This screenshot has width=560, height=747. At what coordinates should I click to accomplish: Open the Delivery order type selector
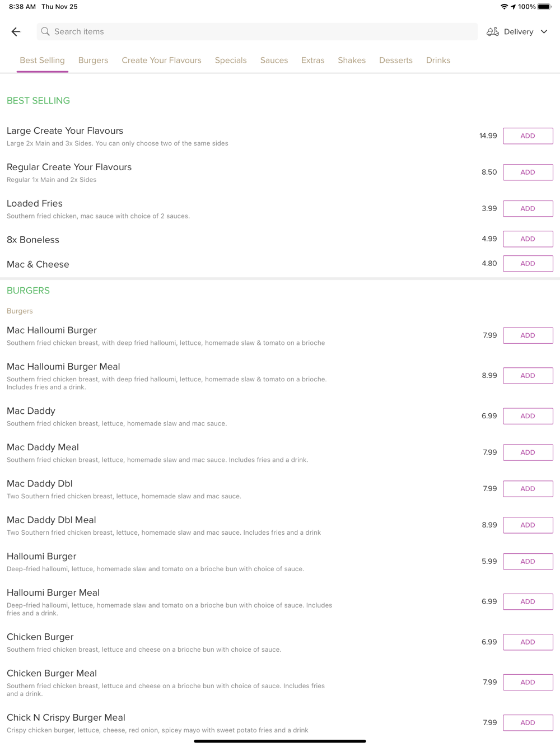click(x=517, y=32)
